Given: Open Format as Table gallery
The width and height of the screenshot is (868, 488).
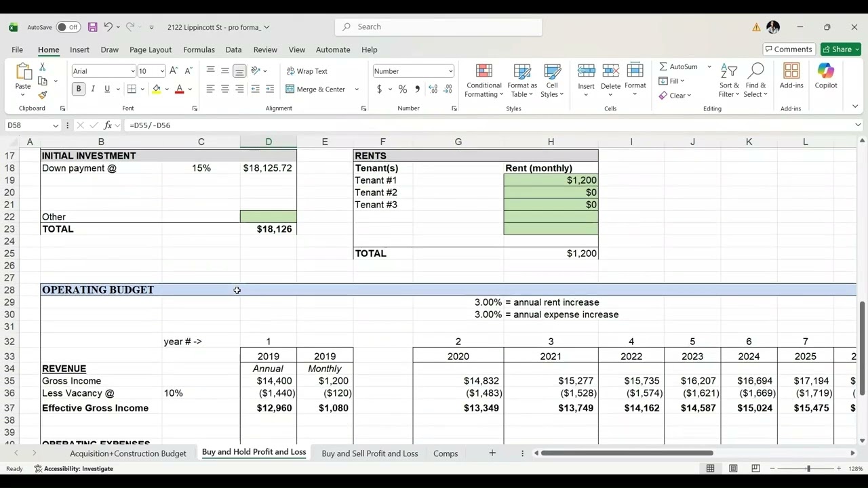Looking at the screenshot, I should click(x=522, y=81).
